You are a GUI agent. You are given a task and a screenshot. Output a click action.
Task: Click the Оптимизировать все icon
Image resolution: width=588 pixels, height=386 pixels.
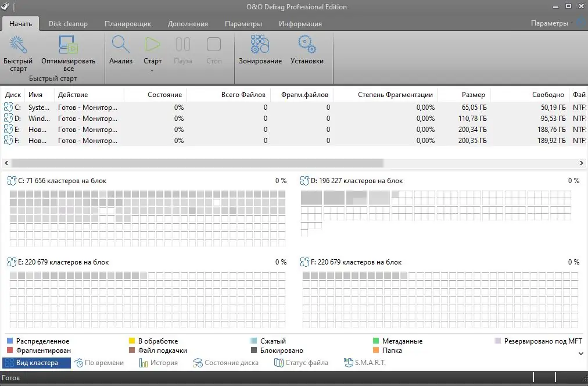68,44
